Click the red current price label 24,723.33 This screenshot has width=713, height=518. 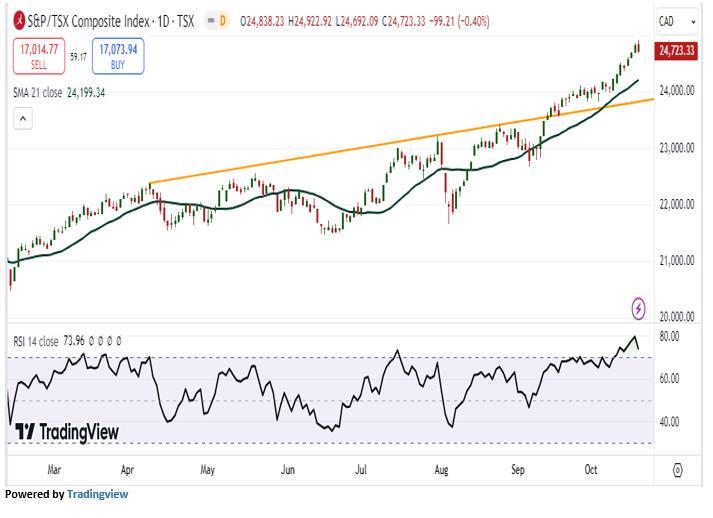(677, 50)
